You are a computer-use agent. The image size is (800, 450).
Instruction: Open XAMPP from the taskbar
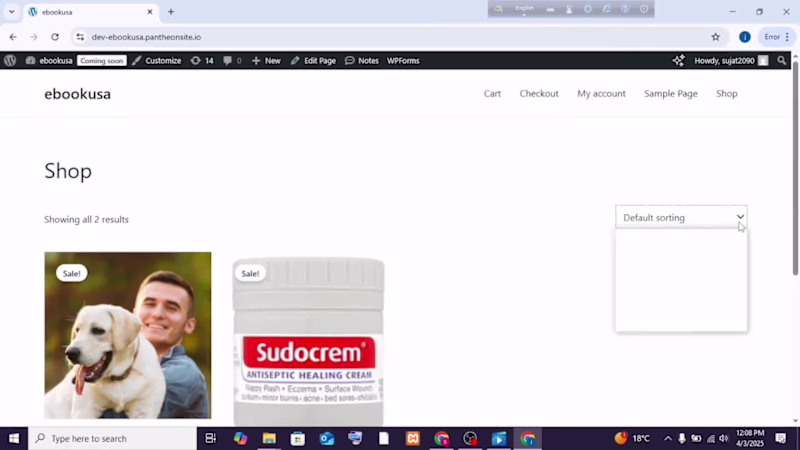(413, 438)
